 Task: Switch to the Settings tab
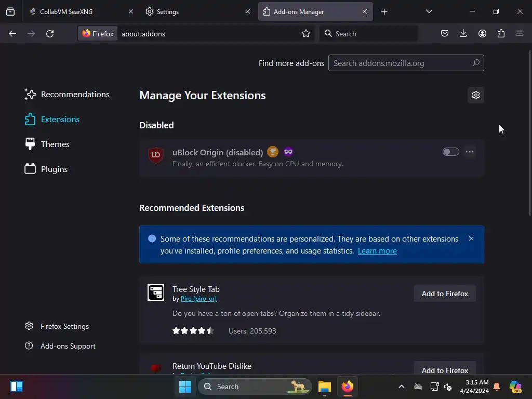pyautogui.click(x=197, y=11)
